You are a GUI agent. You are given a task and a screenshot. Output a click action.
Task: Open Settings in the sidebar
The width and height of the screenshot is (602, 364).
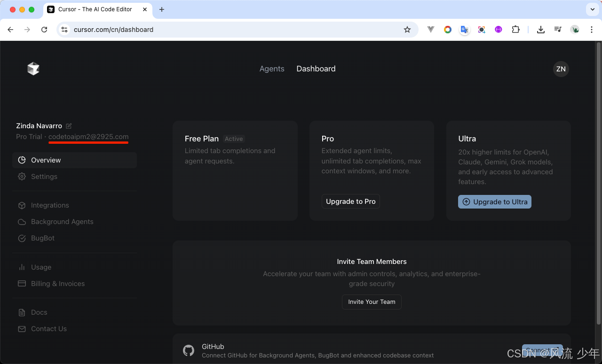(75, 177)
